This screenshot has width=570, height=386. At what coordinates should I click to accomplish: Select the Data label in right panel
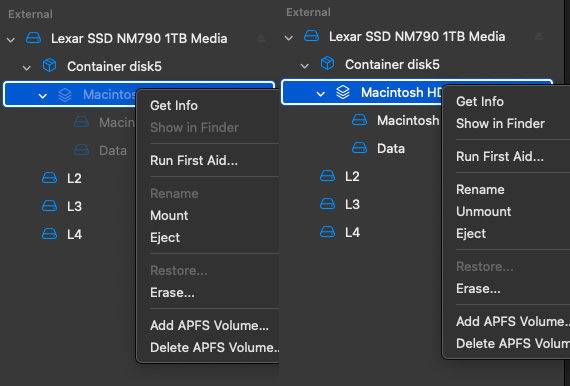(391, 148)
